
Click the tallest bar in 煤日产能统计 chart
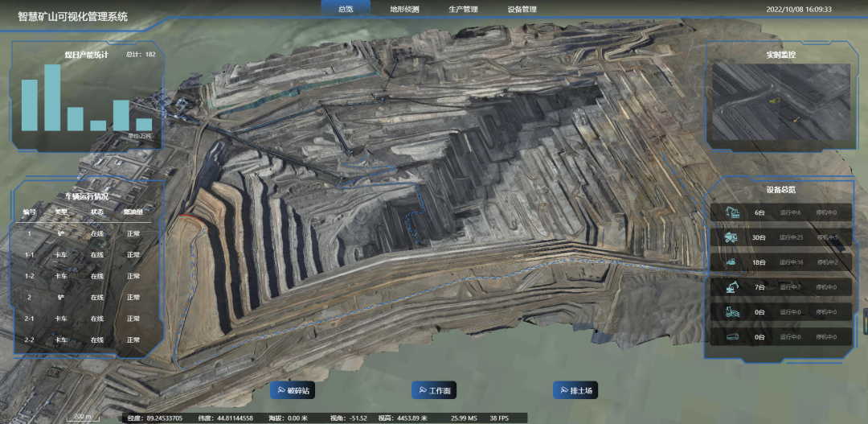click(x=52, y=97)
